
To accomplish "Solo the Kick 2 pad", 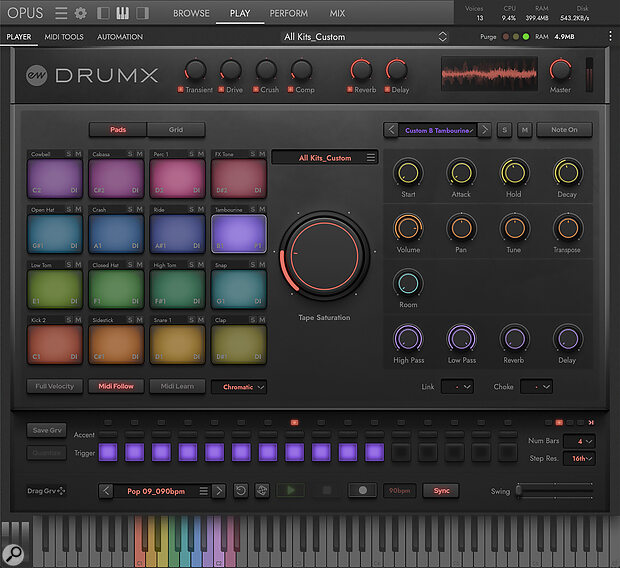I will click(69, 320).
